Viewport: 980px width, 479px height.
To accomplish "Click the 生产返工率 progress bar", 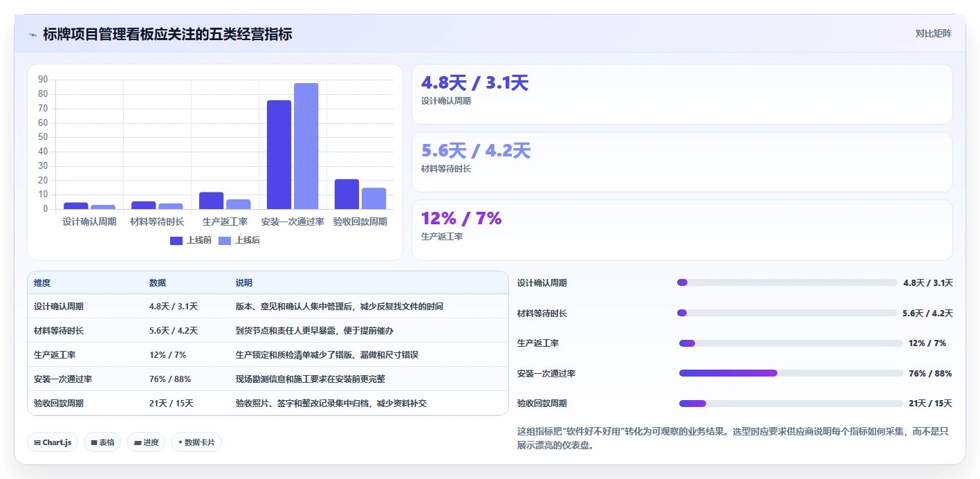I will tap(791, 343).
